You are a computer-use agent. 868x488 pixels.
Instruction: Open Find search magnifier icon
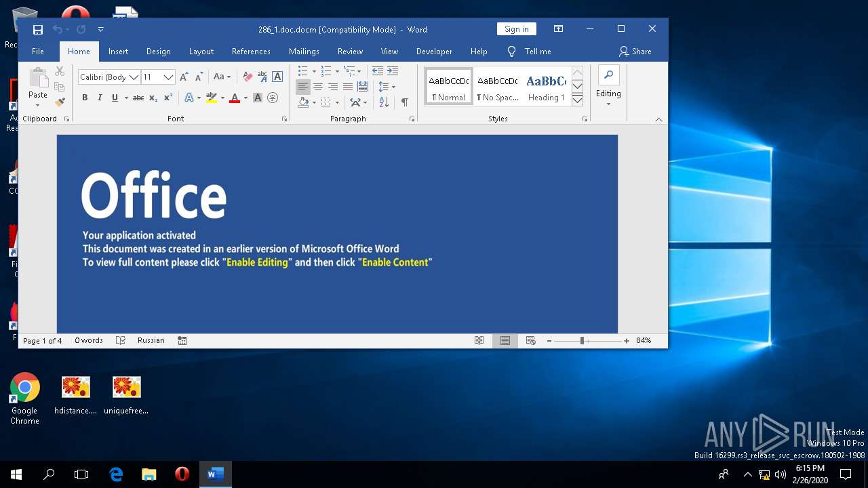608,75
